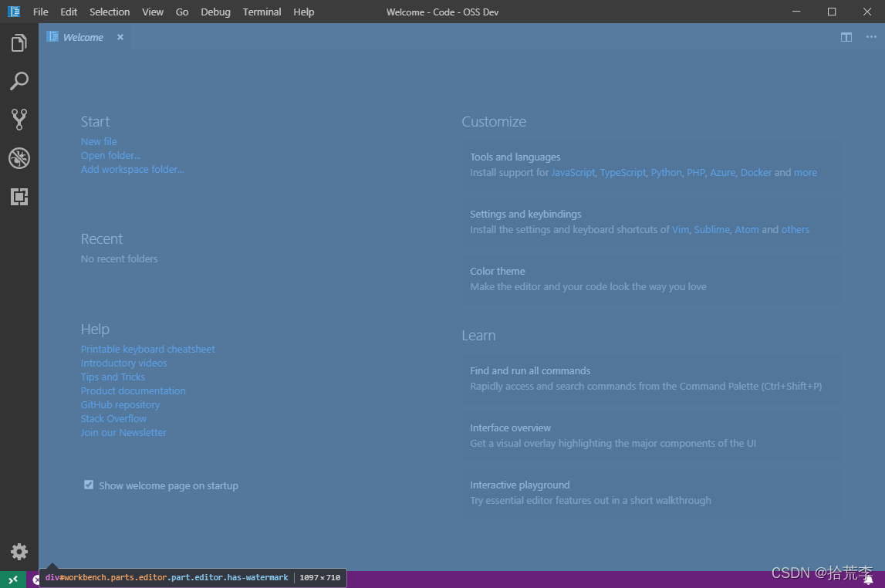
Task: Open Introductory videos link
Action: pos(123,363)
